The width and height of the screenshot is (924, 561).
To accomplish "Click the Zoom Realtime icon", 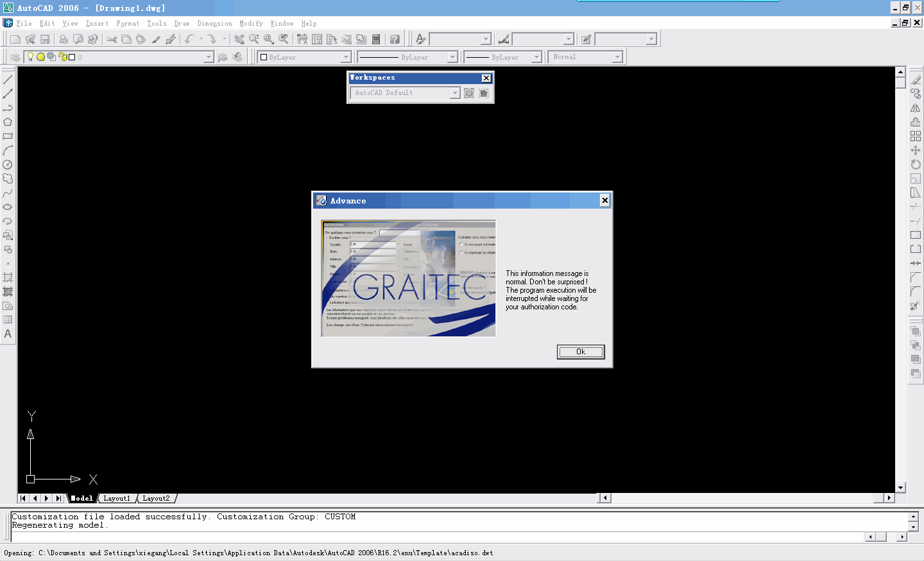I will [x=254, y=39].
